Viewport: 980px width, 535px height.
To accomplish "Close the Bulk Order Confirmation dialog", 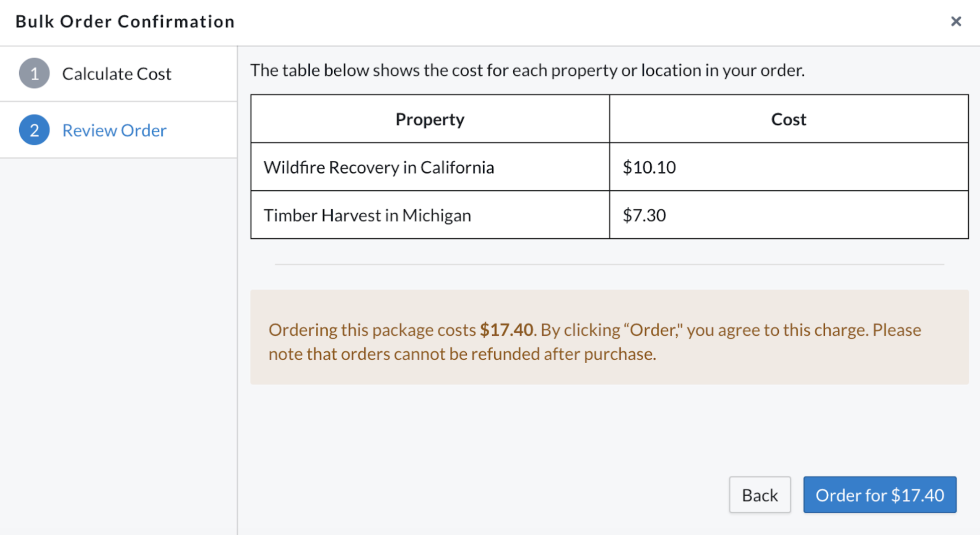I will (x=956, y=21).
